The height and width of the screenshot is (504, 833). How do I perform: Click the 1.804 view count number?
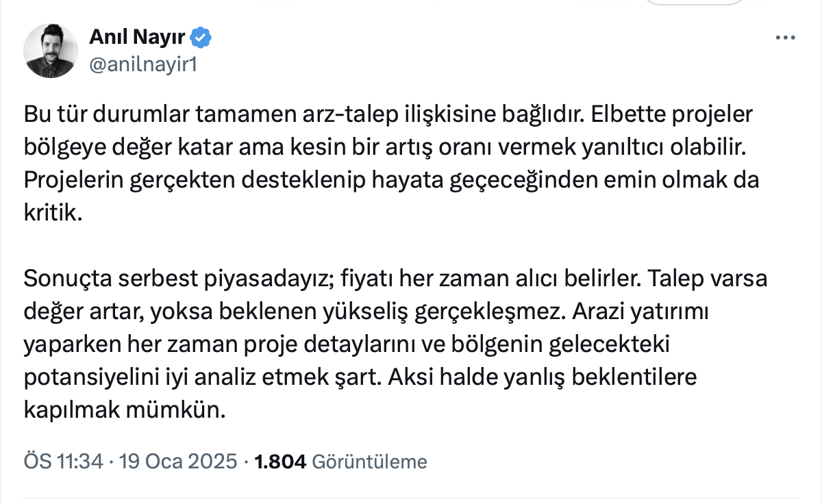click(279, 462)
